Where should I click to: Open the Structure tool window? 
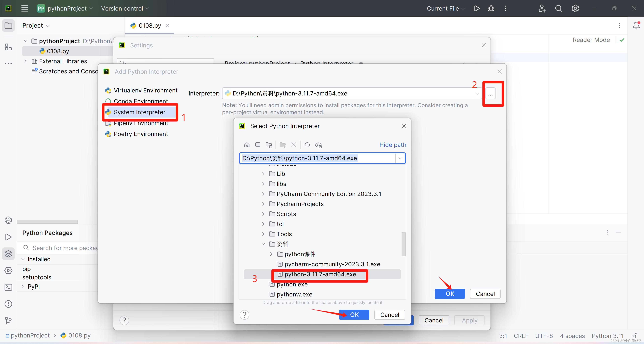click(8, 47)
